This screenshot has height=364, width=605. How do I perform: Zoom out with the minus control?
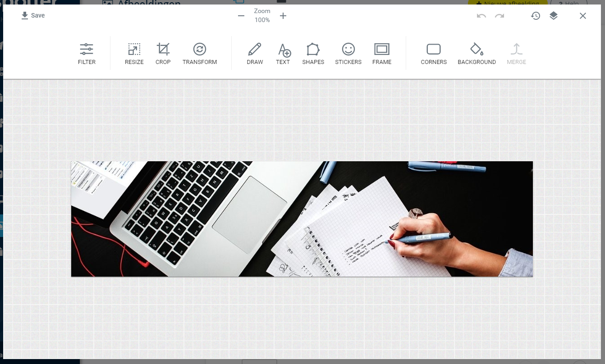(241, 15)
